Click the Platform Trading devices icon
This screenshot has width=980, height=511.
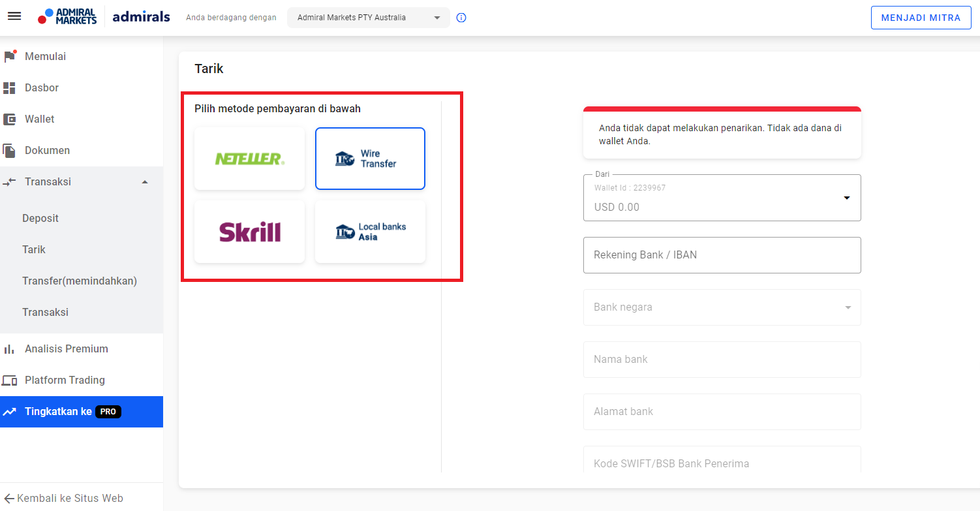click(9, 380)
